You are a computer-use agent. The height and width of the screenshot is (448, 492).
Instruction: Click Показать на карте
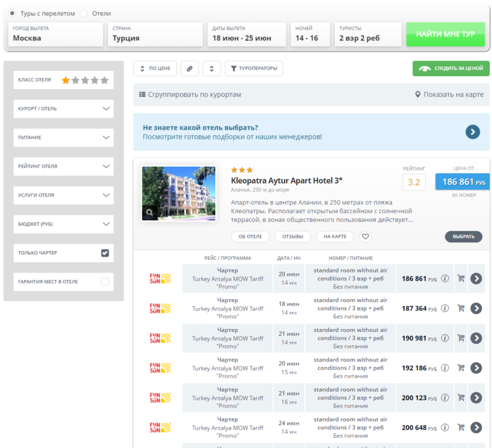(449, 94)
